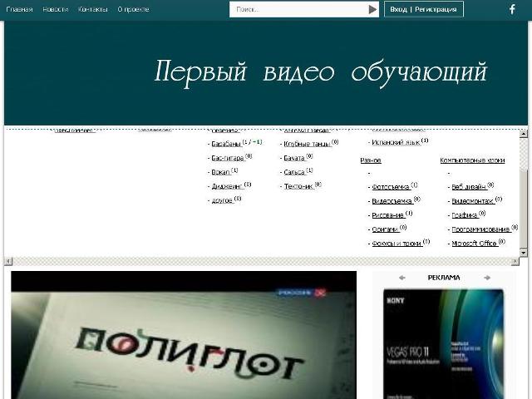
Task: Open the Вокал category link
Action: 220,172
